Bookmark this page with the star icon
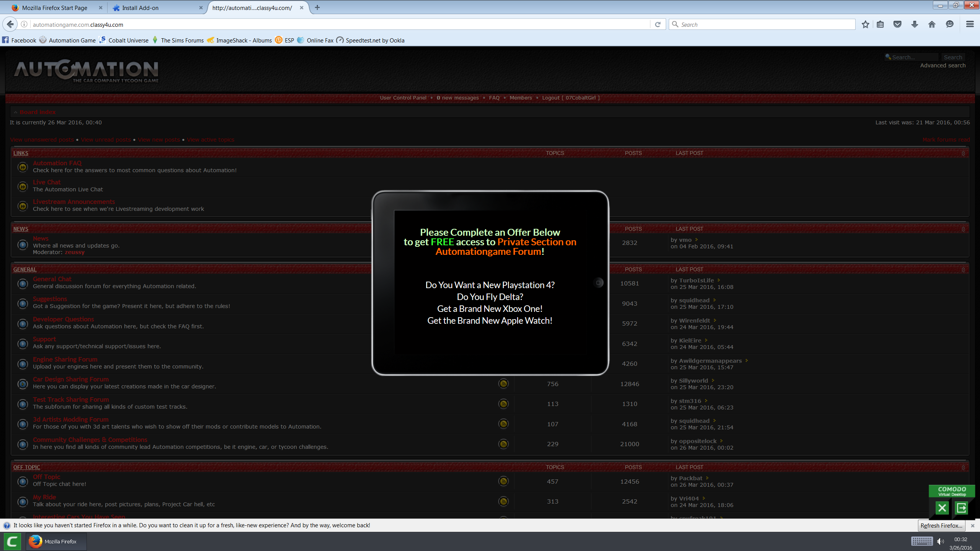The width and height of the screenshot is (980, 551). (x=865, y=24)
